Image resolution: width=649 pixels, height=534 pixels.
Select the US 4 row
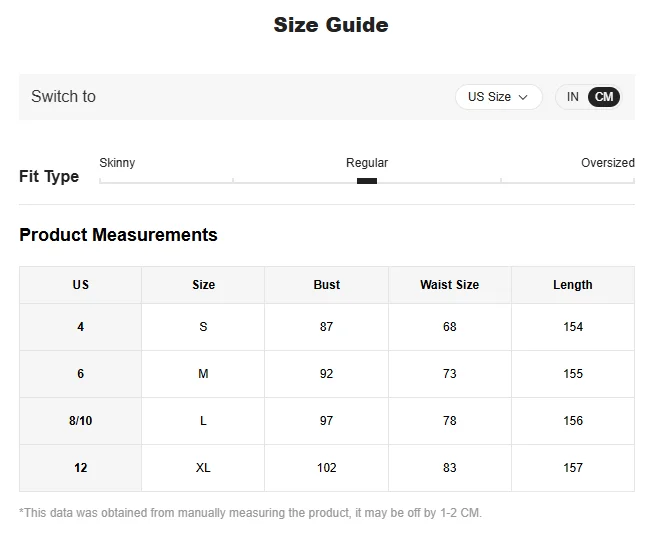click(81, 327)
